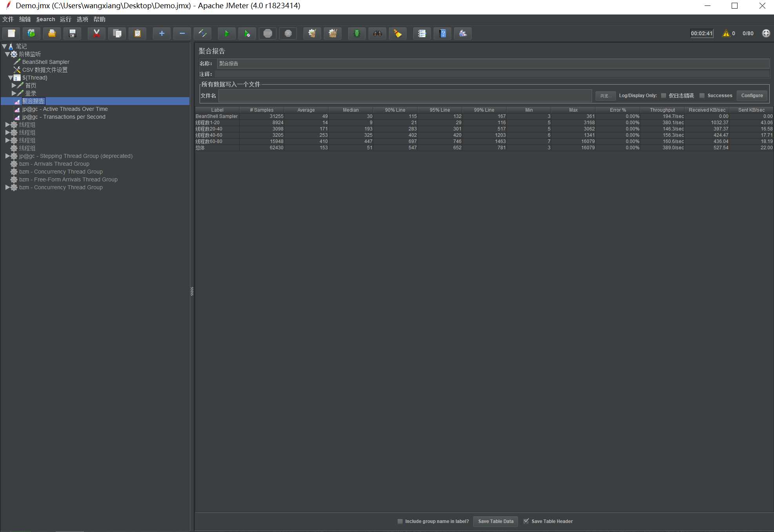Click the 文件名 filename input field
The height and width of the screenshot is (532, 774).
tap(405, 96)
